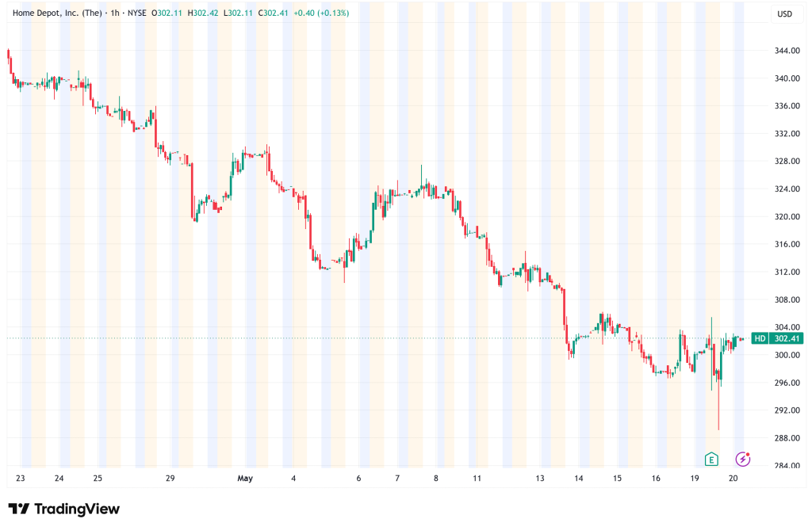Click the 288.00 price axis label
This screenshot has width=812, height=530.
[787, 438]
